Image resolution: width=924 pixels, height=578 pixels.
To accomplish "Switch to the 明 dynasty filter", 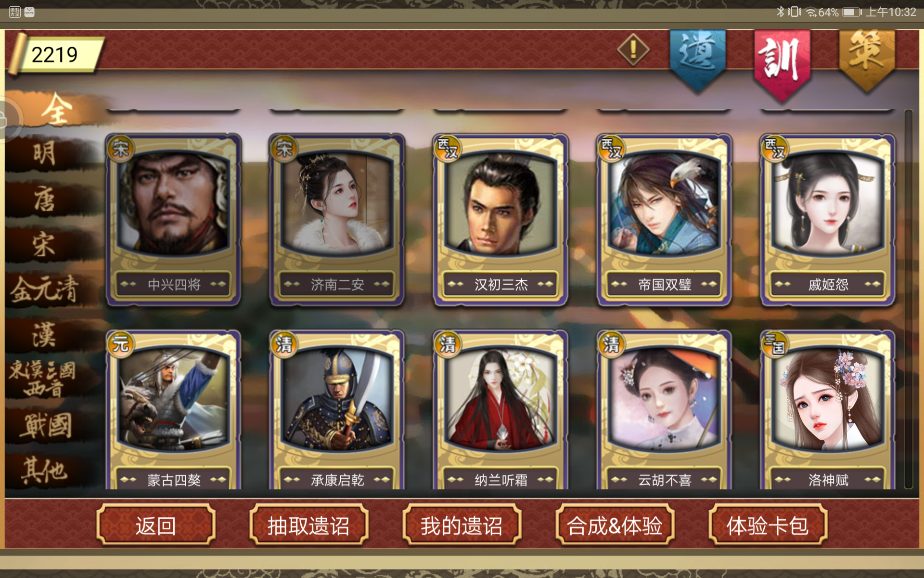I will click(45, 154).
